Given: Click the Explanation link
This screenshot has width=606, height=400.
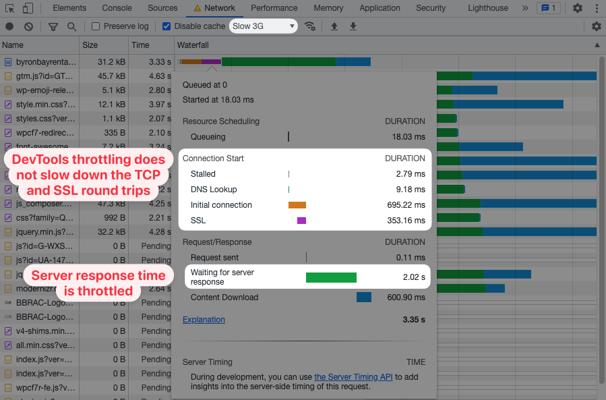Looking at the screenshot, I should pos(204,320).
